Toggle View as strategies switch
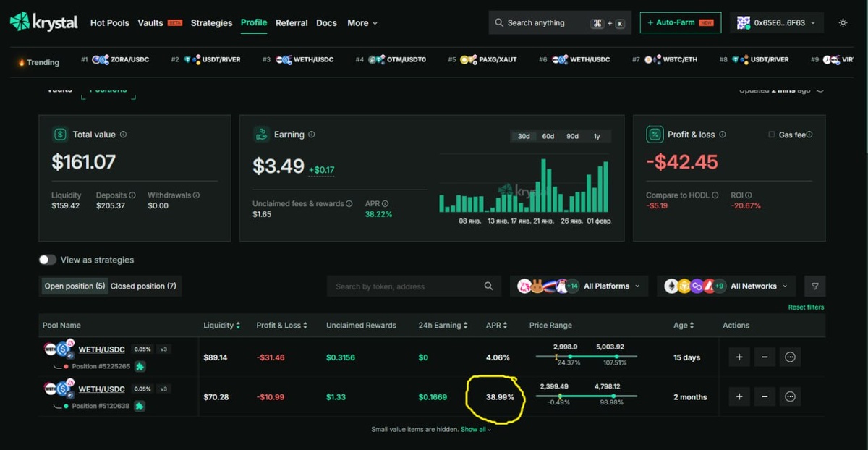This screenshot has width=868, height=450. [x=48, y=260]
